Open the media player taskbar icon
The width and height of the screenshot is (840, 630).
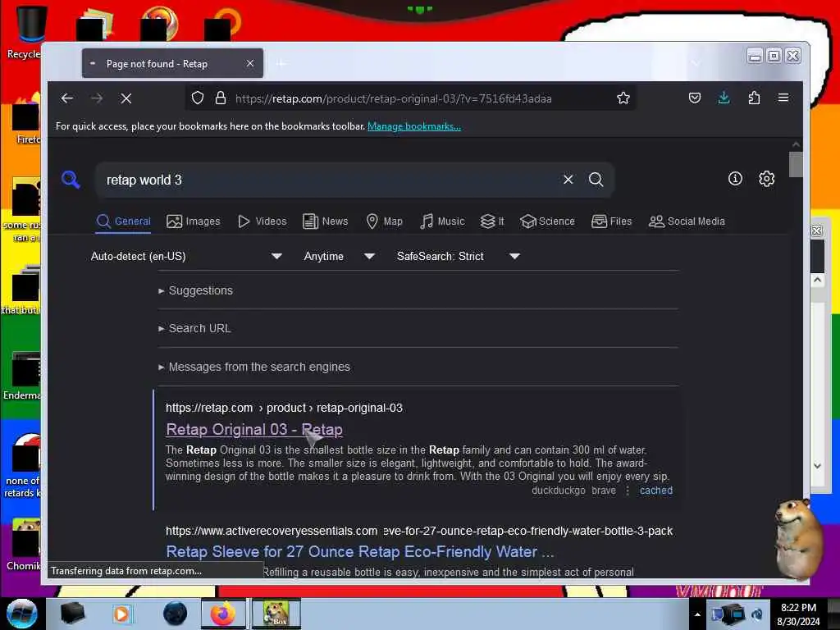121,614
